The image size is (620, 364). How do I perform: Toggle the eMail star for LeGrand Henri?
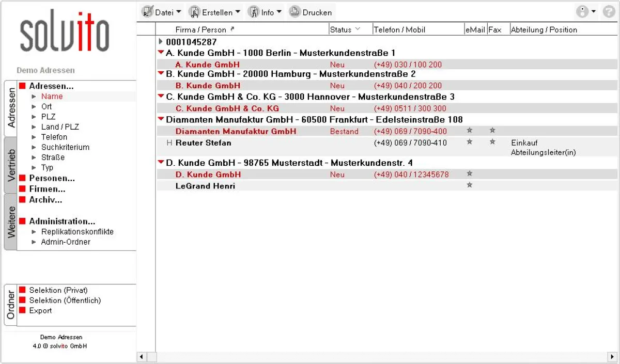point(470,185)
